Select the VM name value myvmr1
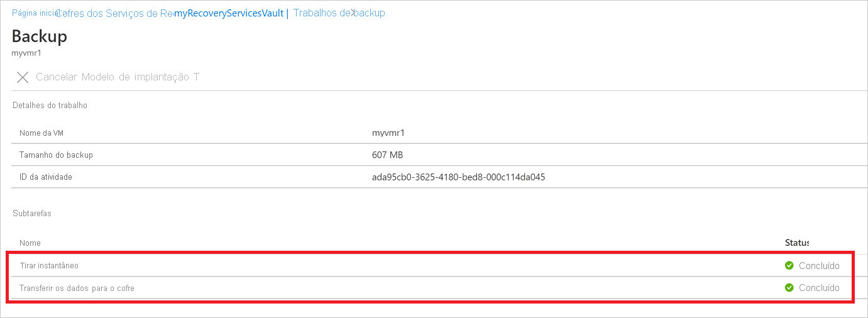868x318 pixels. pos(387,133)
